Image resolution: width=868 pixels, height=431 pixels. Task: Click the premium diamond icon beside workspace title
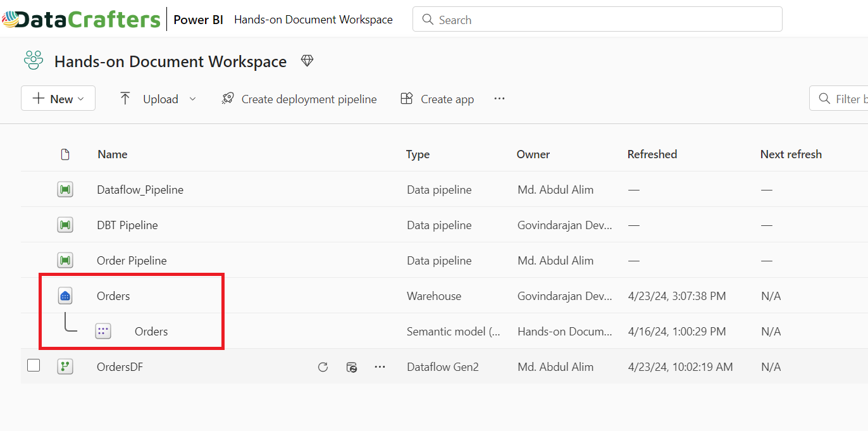pos(307,61)
